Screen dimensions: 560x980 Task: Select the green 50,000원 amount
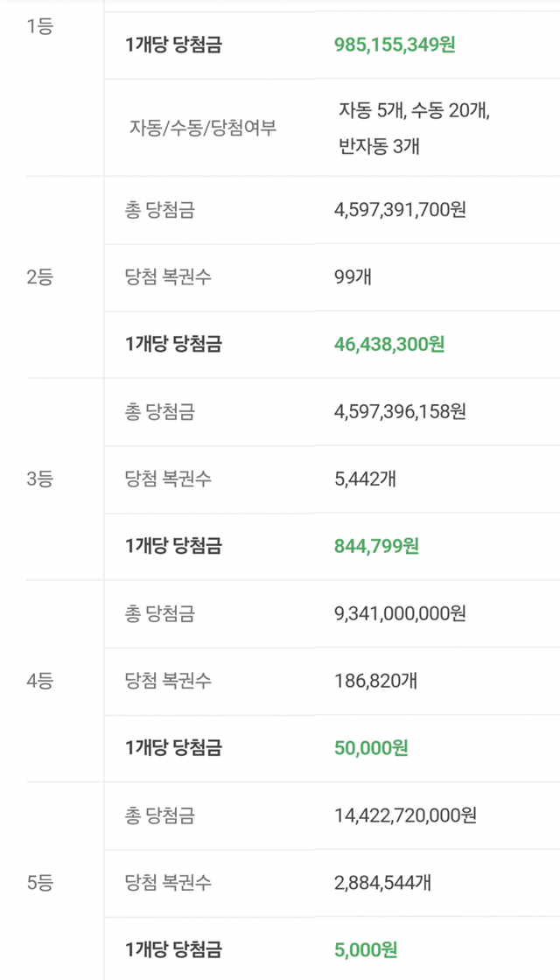(x=371, y=748)
